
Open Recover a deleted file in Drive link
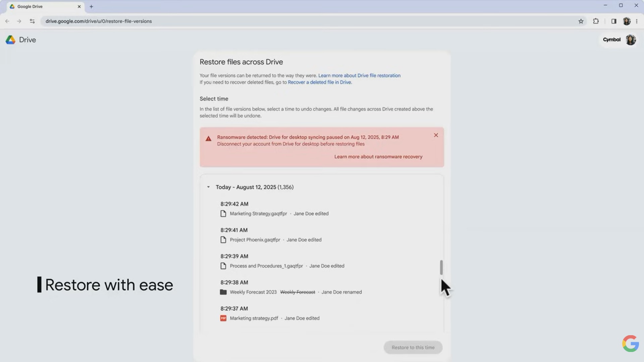tap(319, 82)
